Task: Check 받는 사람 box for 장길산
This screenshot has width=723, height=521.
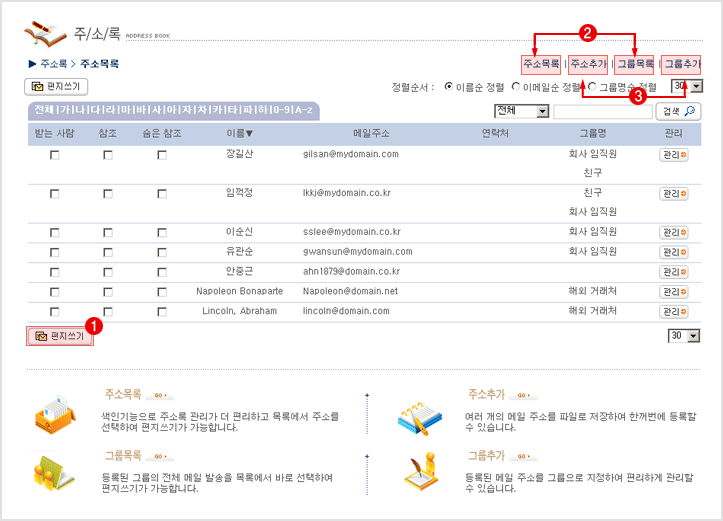Action: click(55, 155)
